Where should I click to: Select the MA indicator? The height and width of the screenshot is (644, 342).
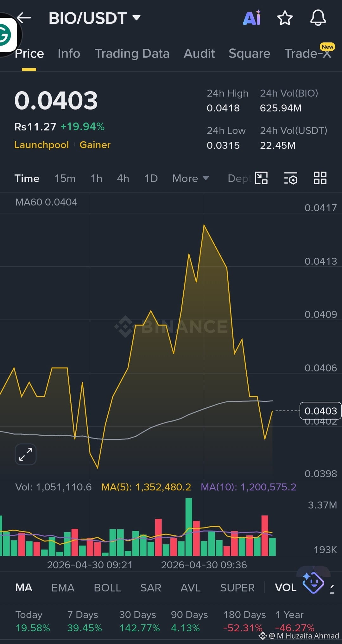[x=24, y=588]
